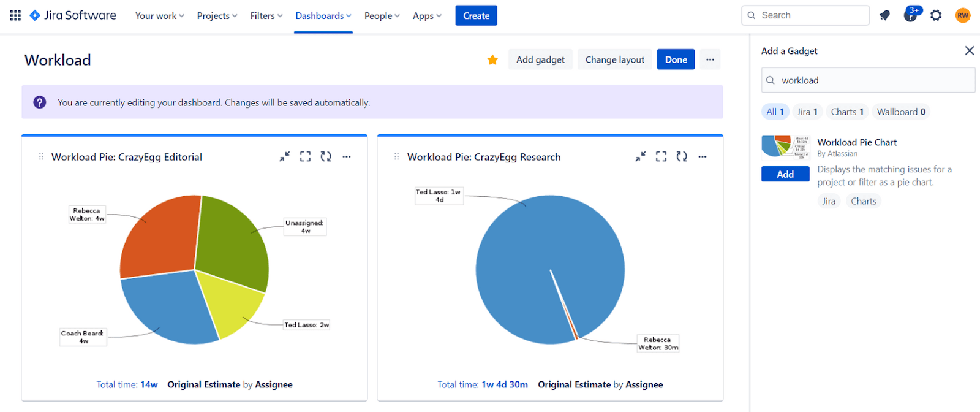The height and width of the screenshot is (412, 980).
Task: Click the By Atlassian author text
Action: tap(837, 154)
